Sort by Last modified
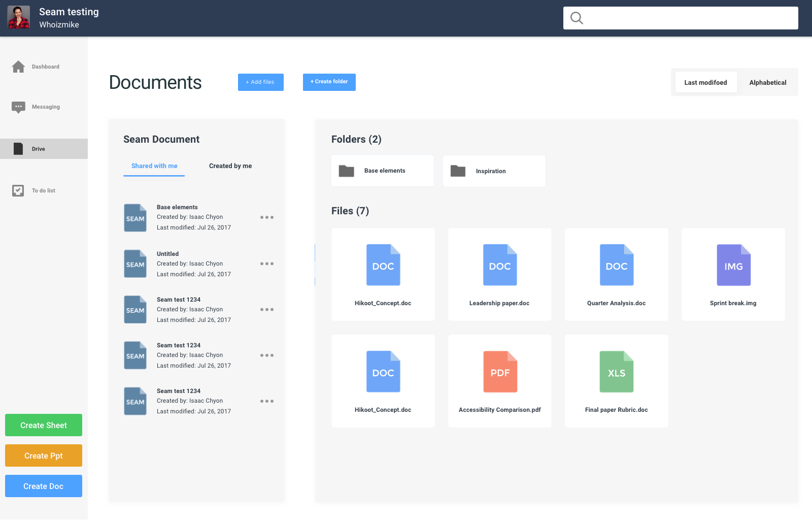 (706, 82)
